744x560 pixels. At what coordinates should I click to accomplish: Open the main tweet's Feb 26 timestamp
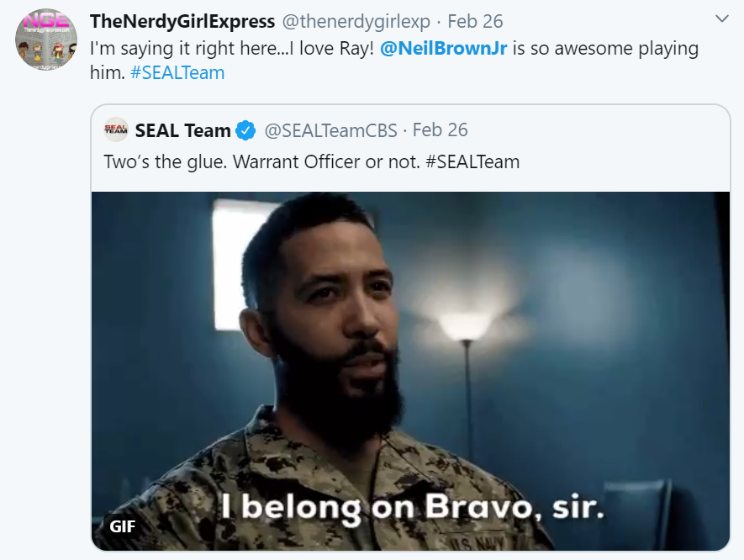(x=475, y=20)
